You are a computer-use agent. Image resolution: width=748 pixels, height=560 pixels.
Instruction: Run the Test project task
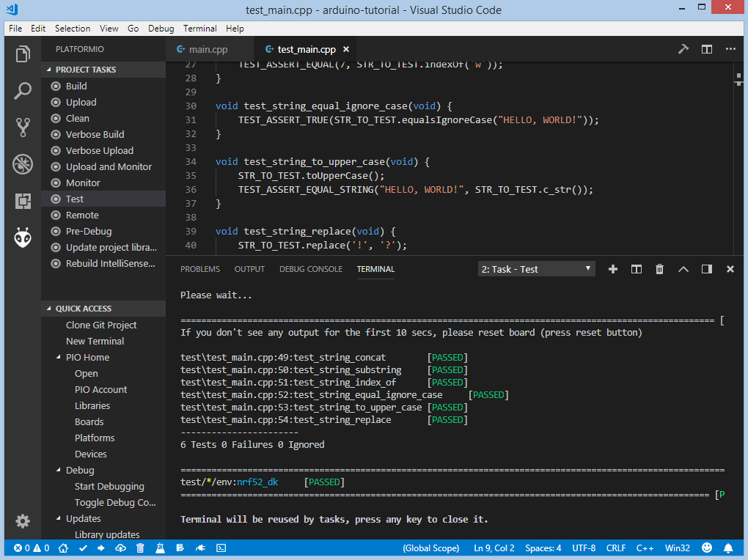point(103,199)
